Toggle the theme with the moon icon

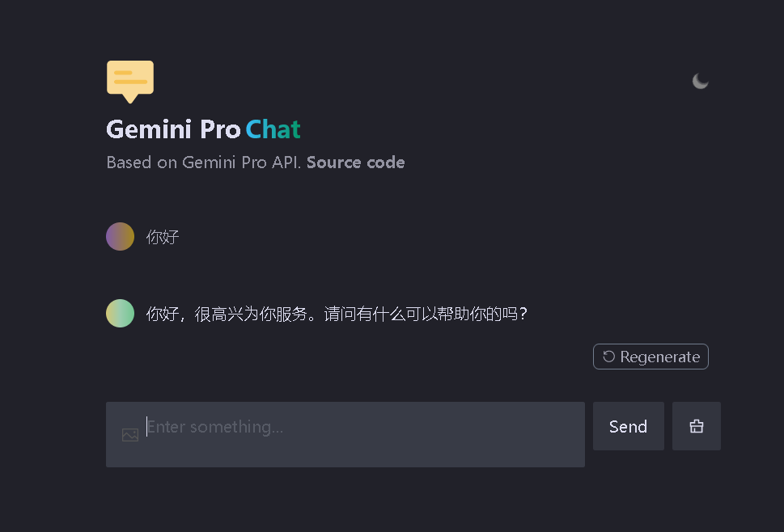pos(700,81)
